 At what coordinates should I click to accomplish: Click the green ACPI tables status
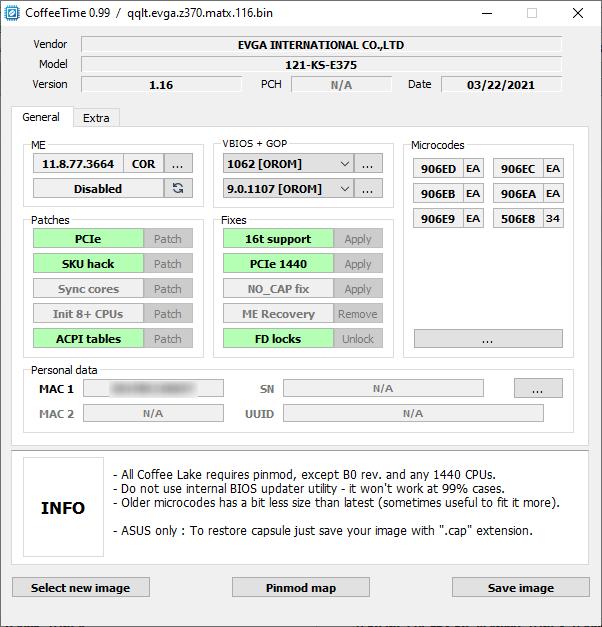(x=88, y=339)
